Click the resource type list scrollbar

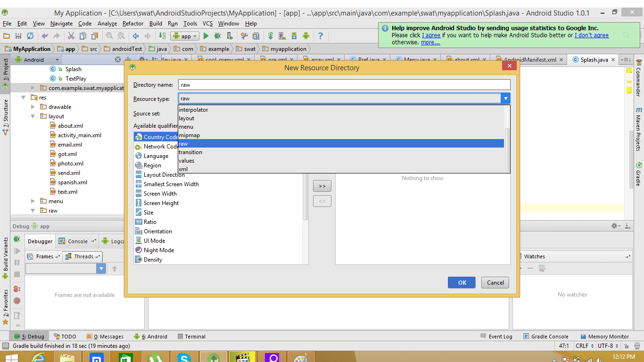tap(507, 150)
